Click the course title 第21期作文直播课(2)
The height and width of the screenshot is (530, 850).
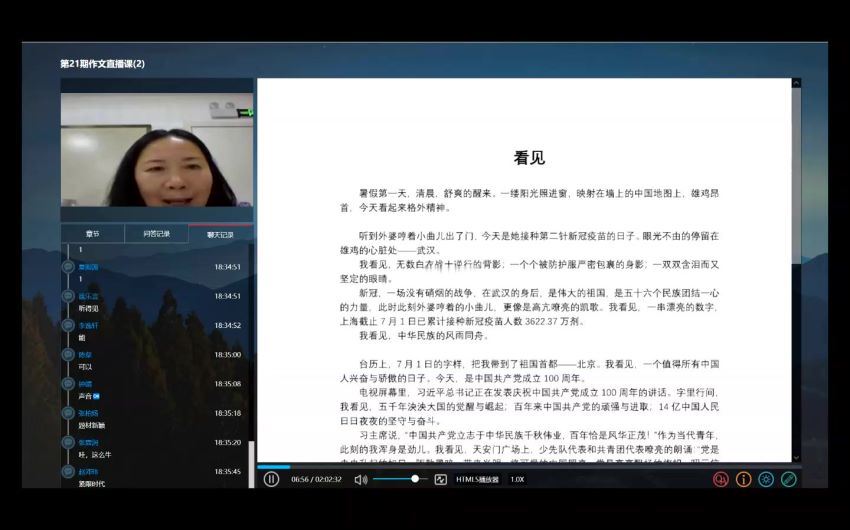click(x=102, y=63)
